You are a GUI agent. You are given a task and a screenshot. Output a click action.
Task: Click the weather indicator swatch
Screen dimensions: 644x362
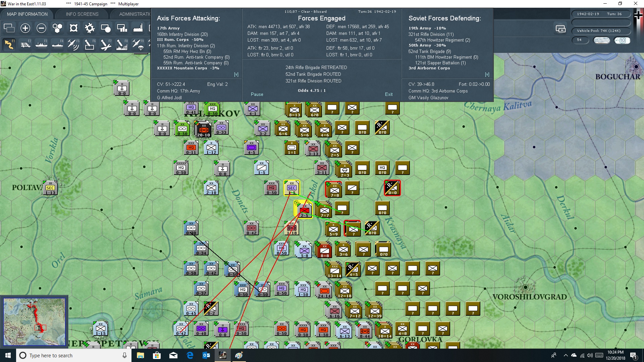point(602,40)
